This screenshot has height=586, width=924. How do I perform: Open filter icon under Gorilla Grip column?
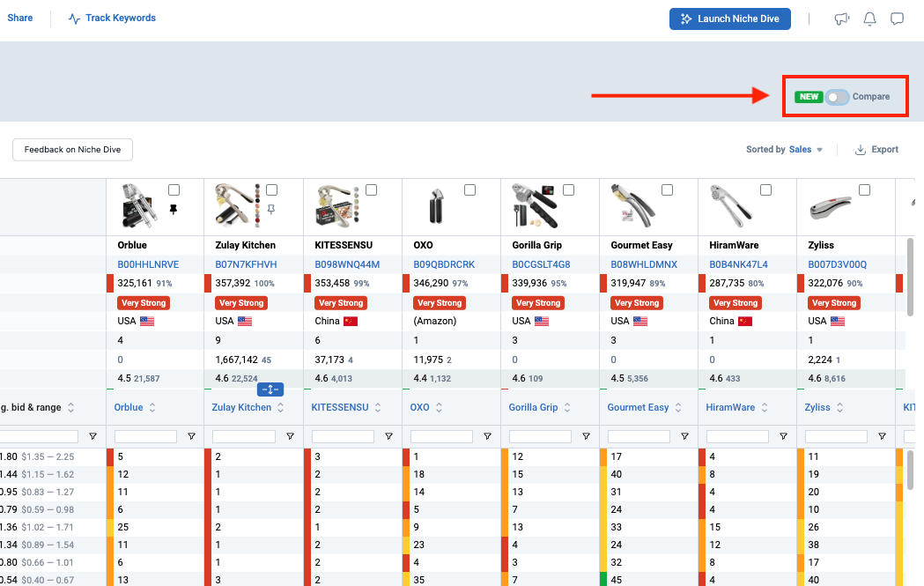click(x=586, y=436)
